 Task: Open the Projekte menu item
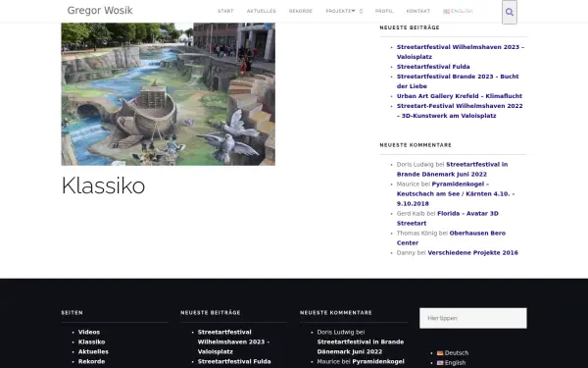[340, 11]
